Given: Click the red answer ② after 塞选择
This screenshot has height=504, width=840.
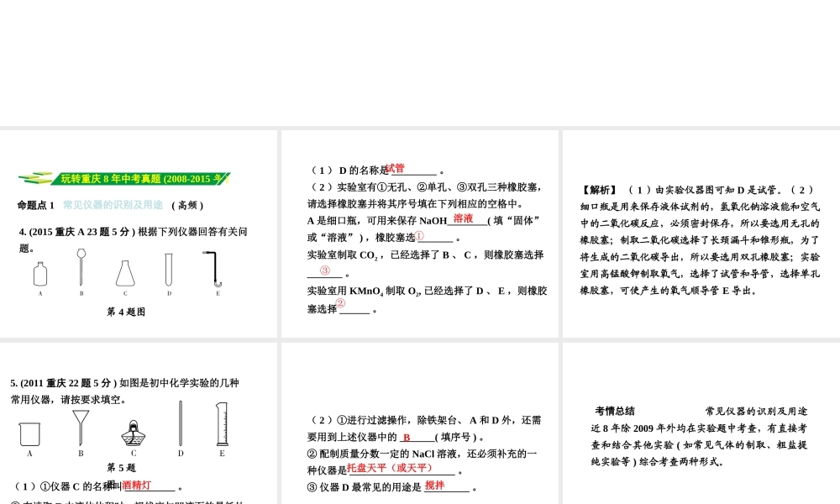Looking at the screenshot, I should [x=341, y=304].
